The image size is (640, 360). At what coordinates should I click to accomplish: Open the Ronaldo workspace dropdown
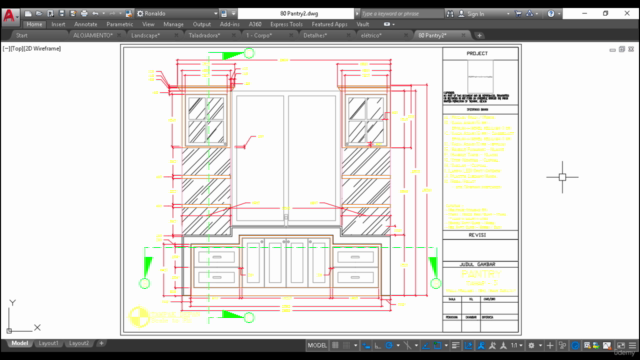(x=177, y=13)
